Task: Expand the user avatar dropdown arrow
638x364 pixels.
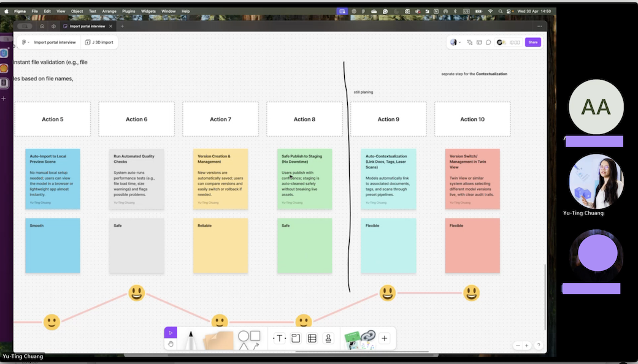Action: click(x=459, y=42)
